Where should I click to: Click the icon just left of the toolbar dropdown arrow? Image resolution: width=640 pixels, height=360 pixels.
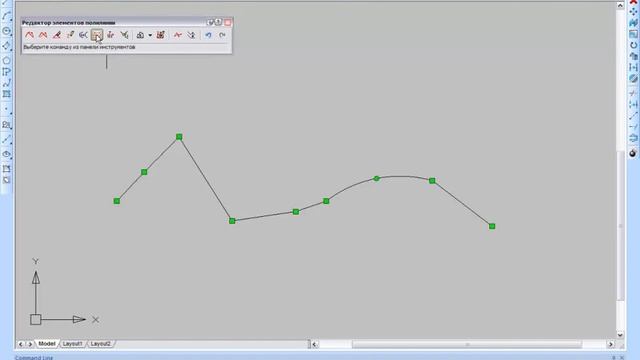(x=140, y=35)
